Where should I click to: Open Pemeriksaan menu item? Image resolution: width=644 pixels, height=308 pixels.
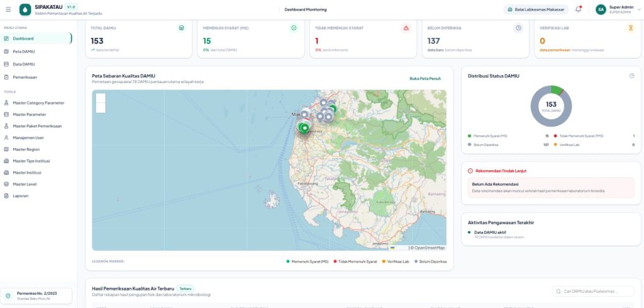pos(36,77)
